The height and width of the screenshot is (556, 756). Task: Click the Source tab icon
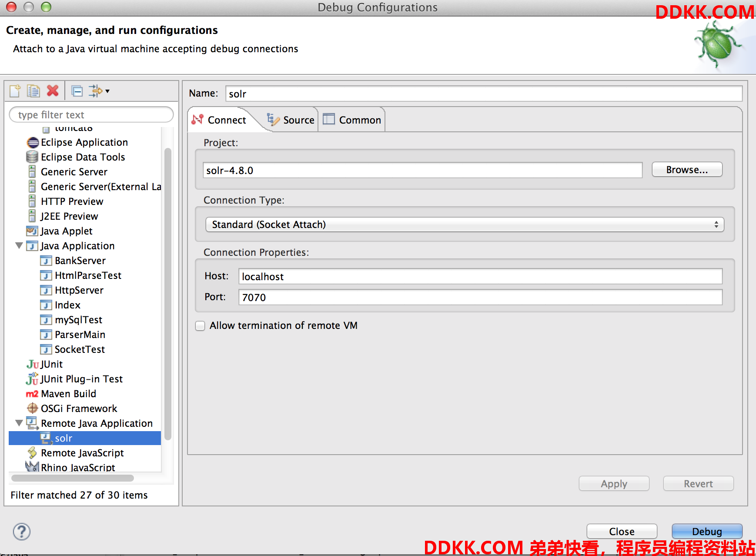273,120
